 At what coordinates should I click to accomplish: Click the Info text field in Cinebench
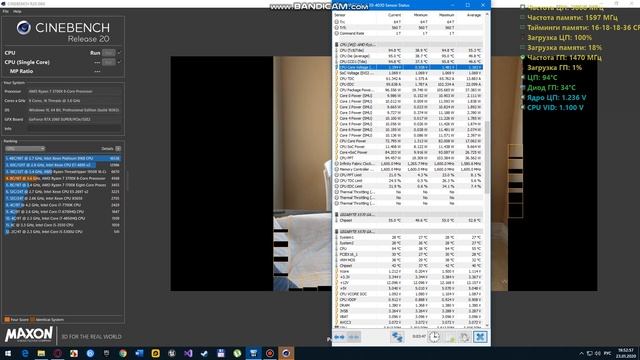pyautogui.click(x=74, y=129)
